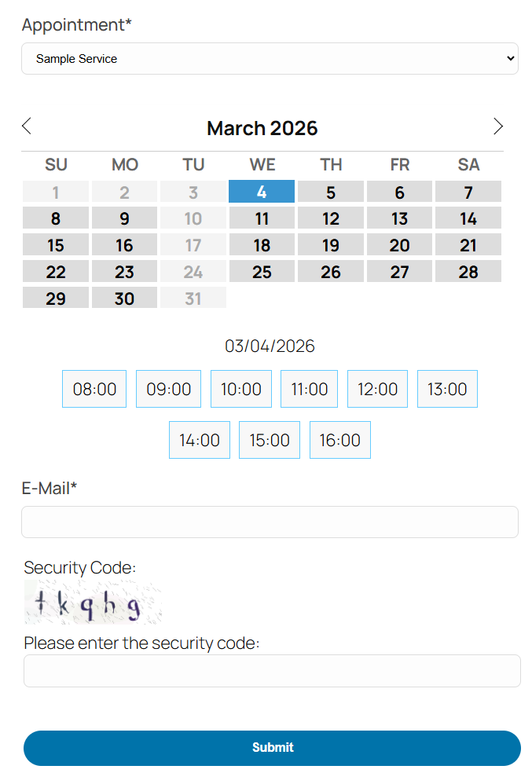
Task: Select the 16:00 time slot
Action: coord(339,440)
